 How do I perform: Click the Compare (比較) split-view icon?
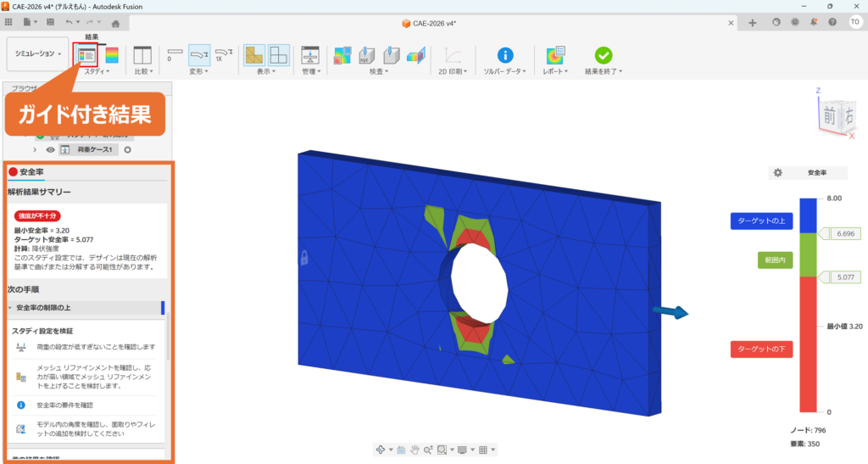[x=142, y=55]
